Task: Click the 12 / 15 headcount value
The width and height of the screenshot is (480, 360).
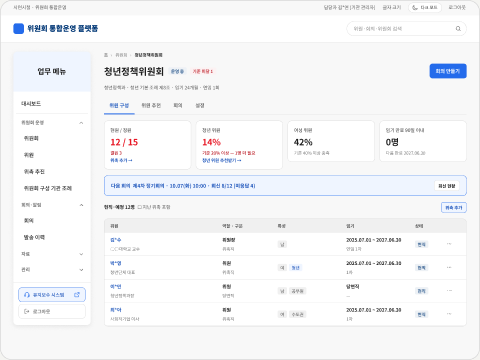Action: 124,142
